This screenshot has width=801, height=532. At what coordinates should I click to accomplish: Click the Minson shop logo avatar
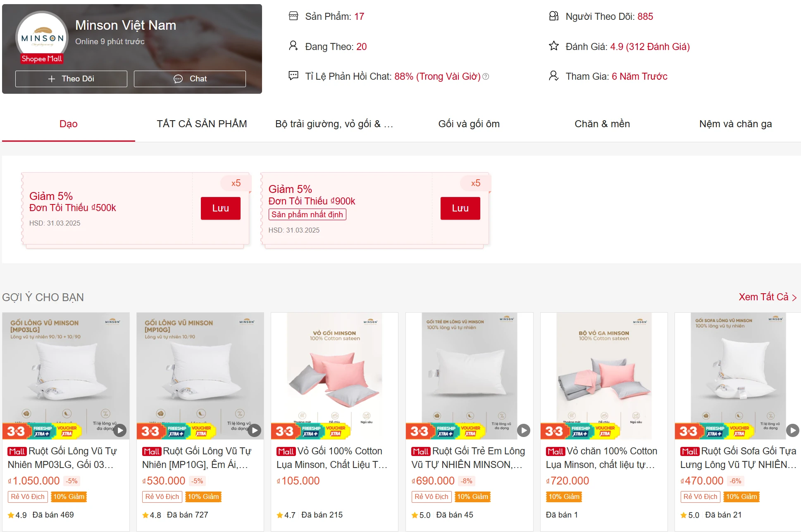(42, 37)
